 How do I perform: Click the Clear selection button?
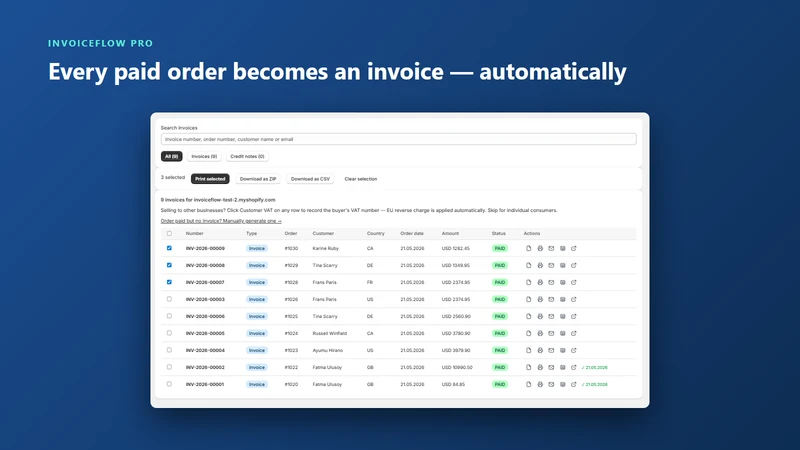pos(361,179)
